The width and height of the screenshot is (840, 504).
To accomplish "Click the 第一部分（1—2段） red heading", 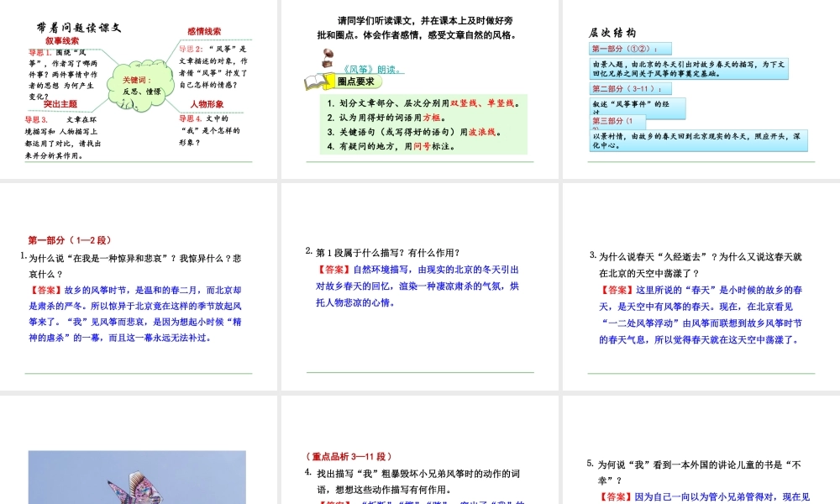I will pos(70,240).
